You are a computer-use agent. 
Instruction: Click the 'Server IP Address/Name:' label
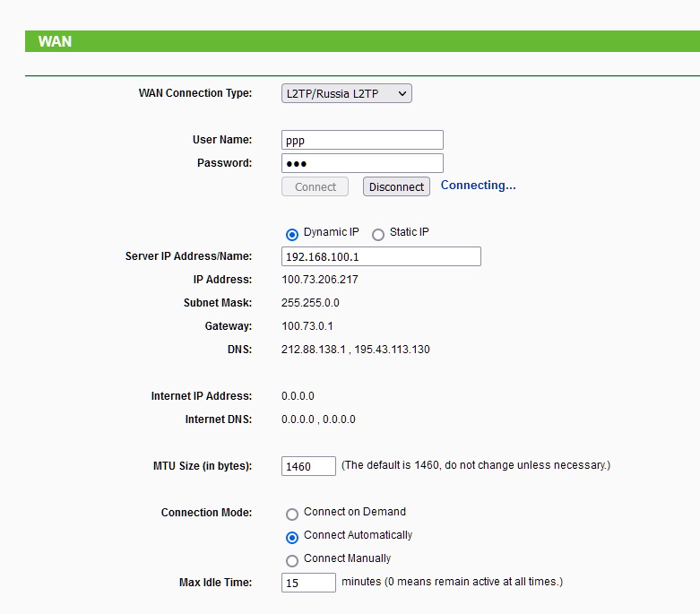coord(188,256)
